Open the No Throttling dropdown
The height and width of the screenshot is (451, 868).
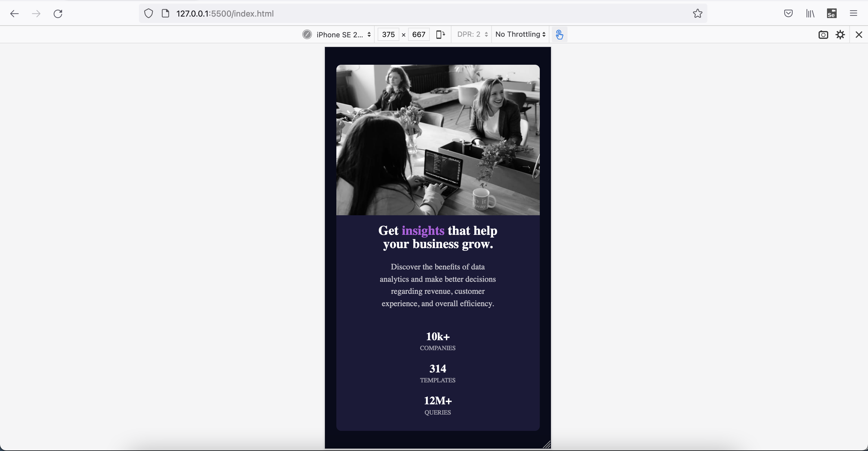(x=520, y=34)
